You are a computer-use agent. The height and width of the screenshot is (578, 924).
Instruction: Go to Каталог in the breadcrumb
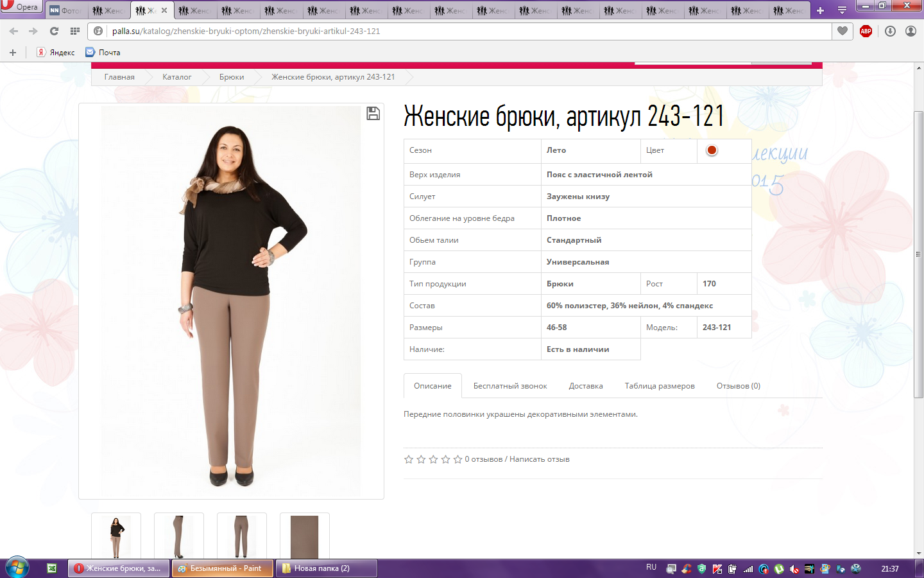click(x=176, y=77)
